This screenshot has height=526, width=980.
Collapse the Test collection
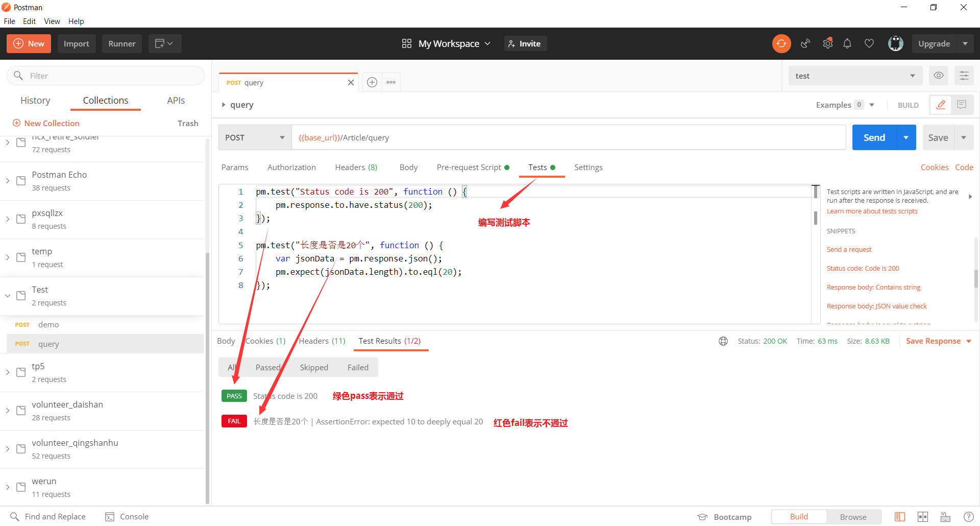coord(8,296)
